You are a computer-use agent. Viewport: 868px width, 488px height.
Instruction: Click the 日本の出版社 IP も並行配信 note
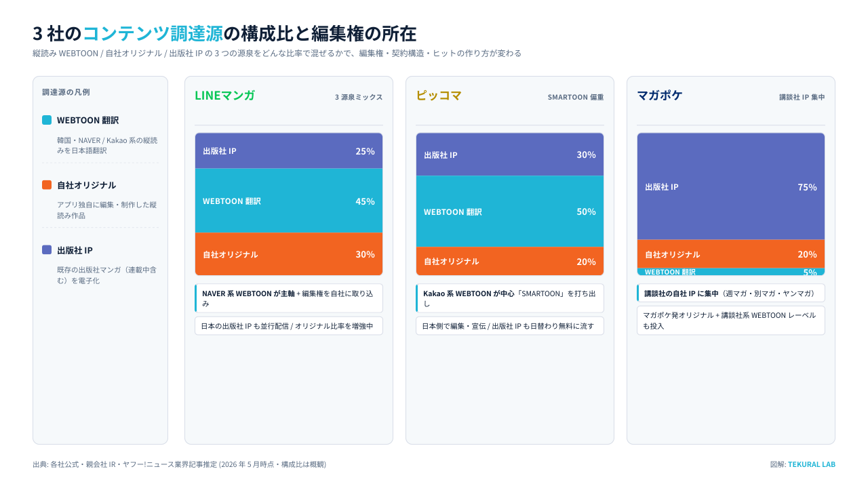[289, 326]
